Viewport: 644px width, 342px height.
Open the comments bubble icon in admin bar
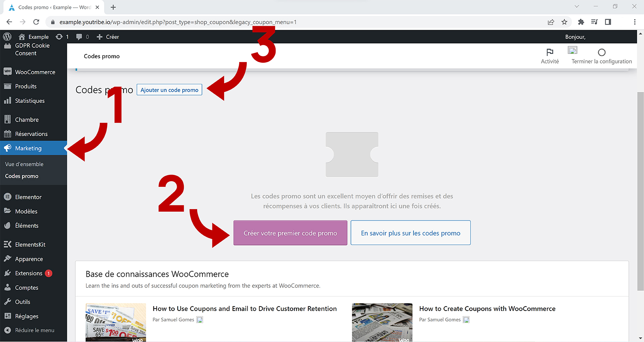[x=79, y=37]
